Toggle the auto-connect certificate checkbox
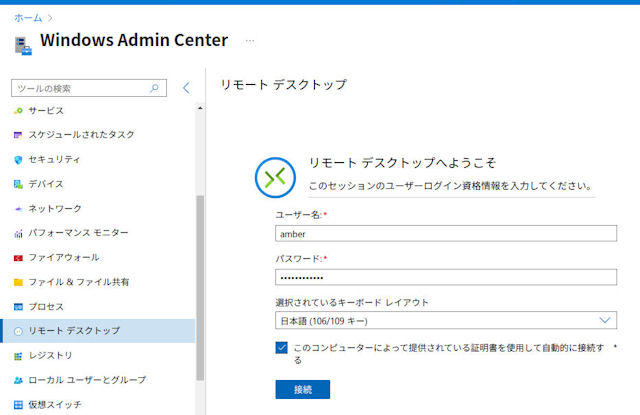This screenshot has height=415, width=640. click(x=281, y=348)
